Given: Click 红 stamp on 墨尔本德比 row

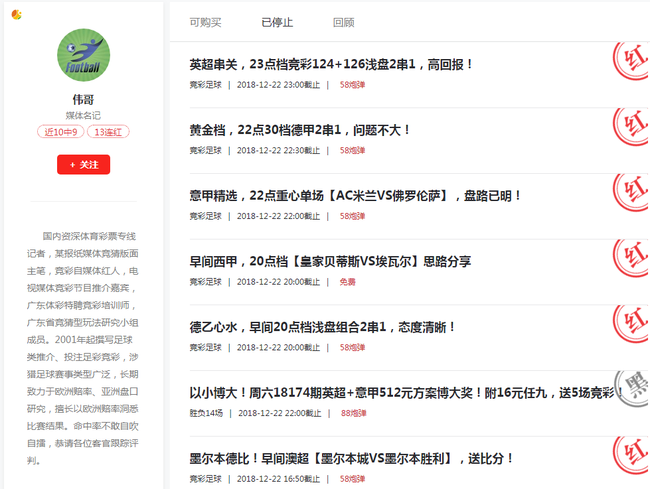Looking at the screenshot, I should tap(631, 455).
